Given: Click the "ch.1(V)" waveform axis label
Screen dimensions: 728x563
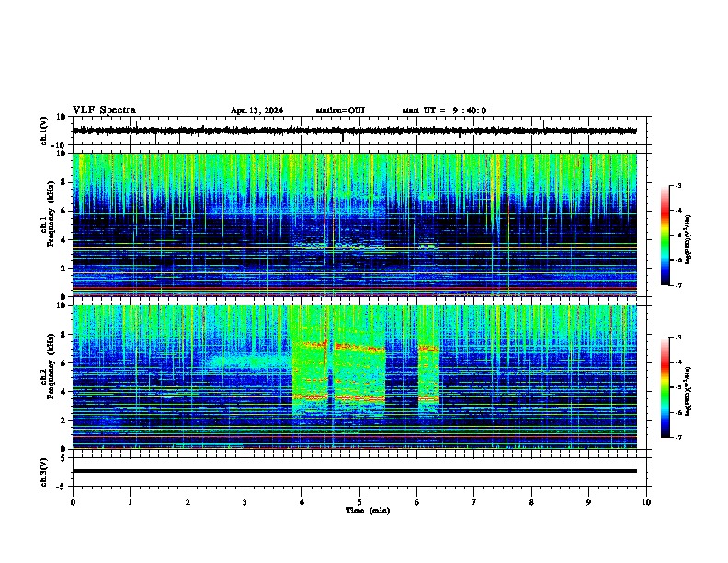Looking at the screenshot, I should coord(44,131).
